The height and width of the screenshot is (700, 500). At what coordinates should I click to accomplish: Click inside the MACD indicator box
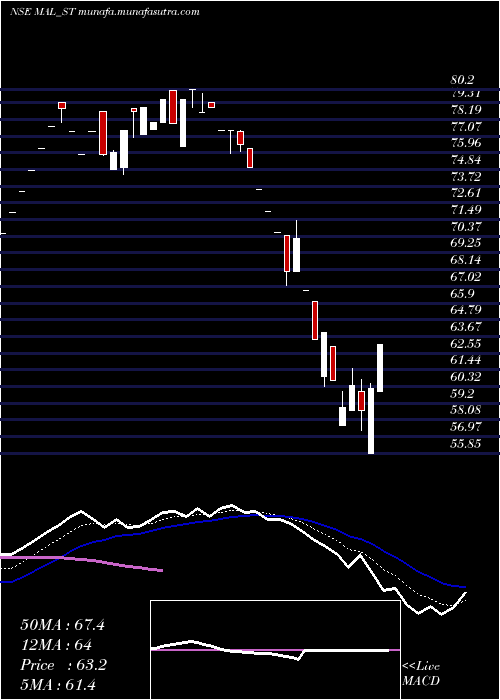coord(275,650)
